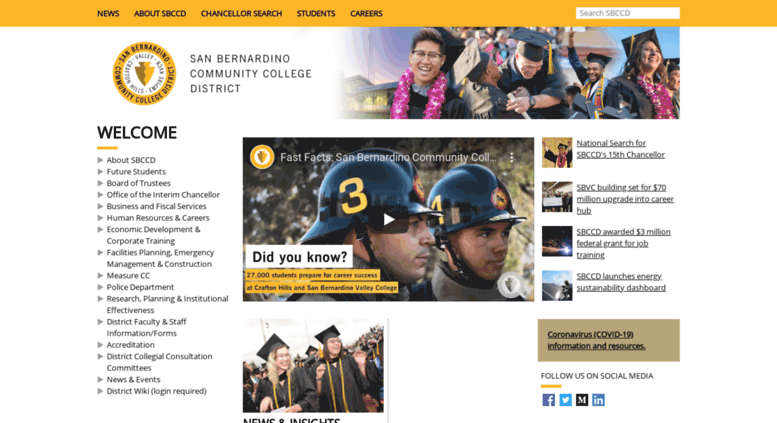The height and width of the screenshot is (423, 777).
Task: Open Coronavirus (COVID-19) information and resources link
Action: 596,340
